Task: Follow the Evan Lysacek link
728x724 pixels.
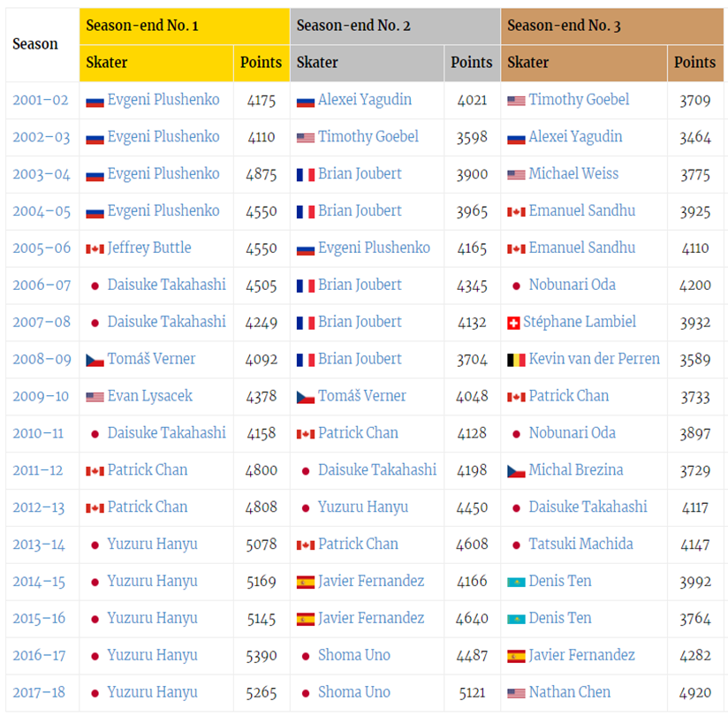Action: point(149,396)
